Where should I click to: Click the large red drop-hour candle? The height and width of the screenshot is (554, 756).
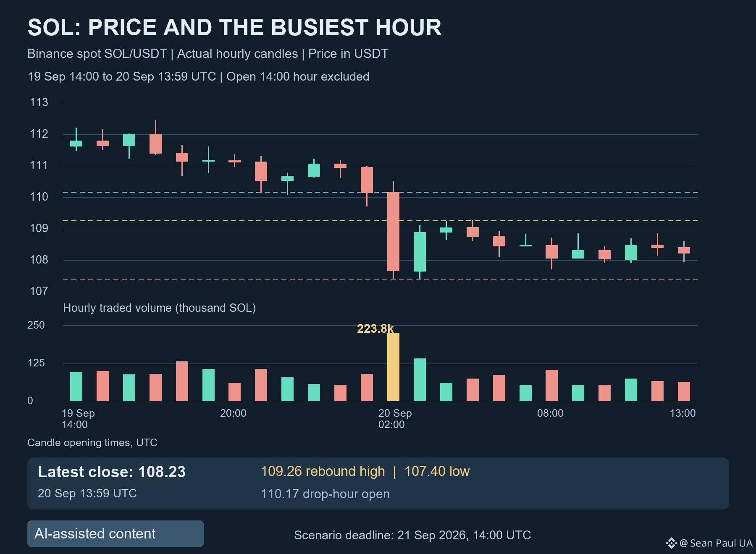click(x=393, y=231)
